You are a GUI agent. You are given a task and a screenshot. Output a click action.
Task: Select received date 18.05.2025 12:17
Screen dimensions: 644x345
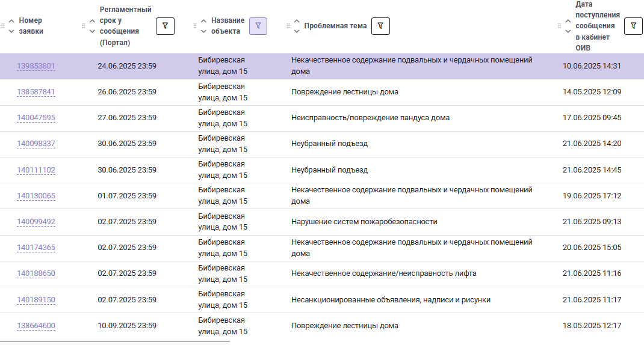[x=592, y=326]
